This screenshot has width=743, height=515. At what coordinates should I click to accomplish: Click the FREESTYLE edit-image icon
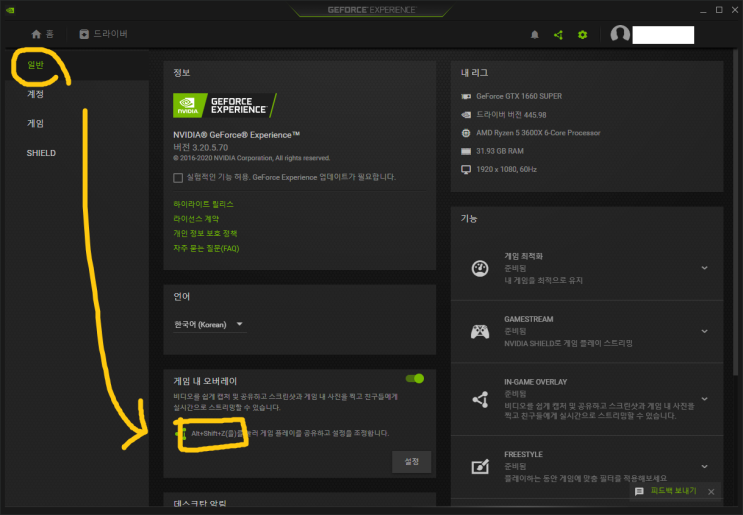tap(480, 467)
